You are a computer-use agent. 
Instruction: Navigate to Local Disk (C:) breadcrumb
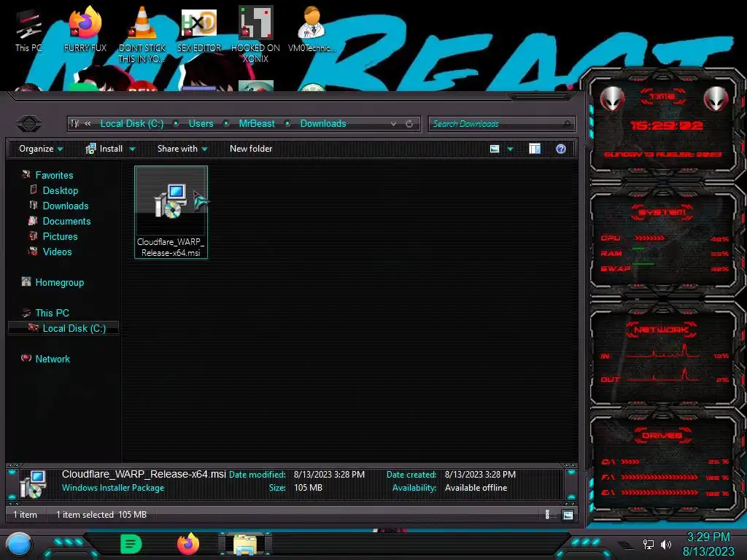[x=132, y=124]
